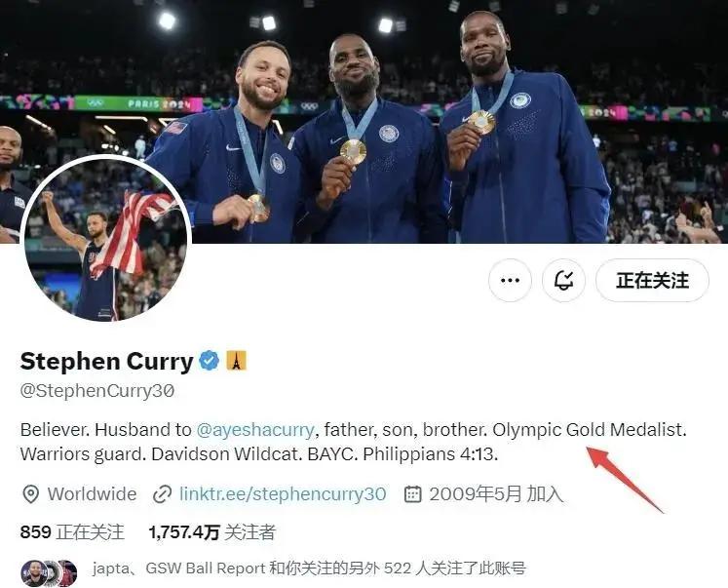The image size is (728, 588).
Task: Click the blue verified checkmark badge
Action: 209,361
